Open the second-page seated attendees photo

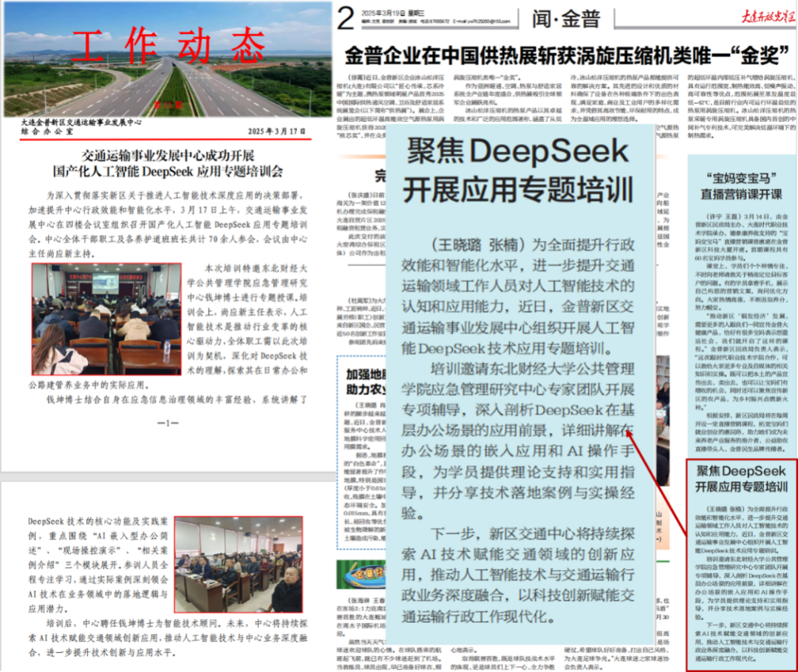tap(239, 564)
